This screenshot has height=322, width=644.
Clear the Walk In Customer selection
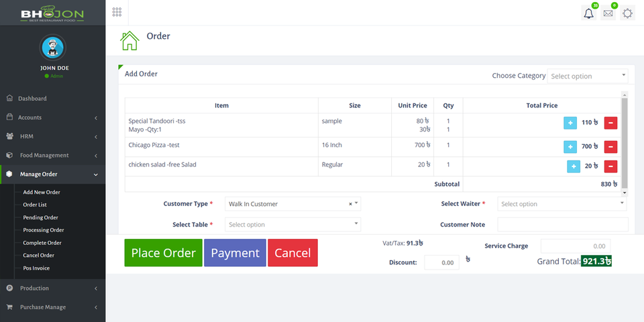click(x=350, y=204)
